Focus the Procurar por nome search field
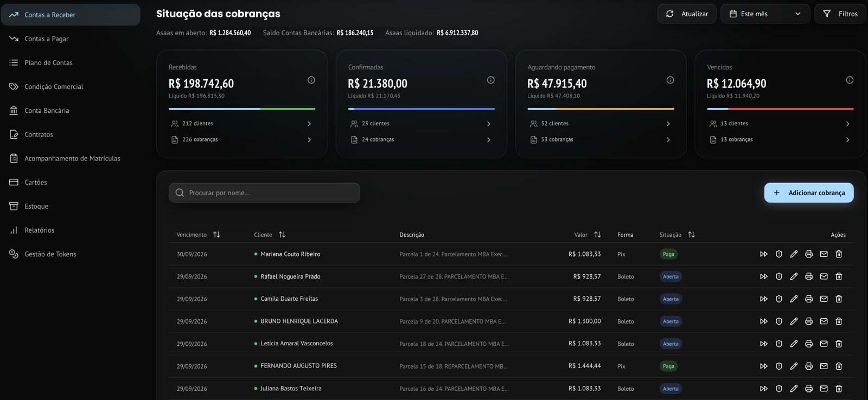The width and height of the screenshot is (868, 400). click(x=264, y=193)
